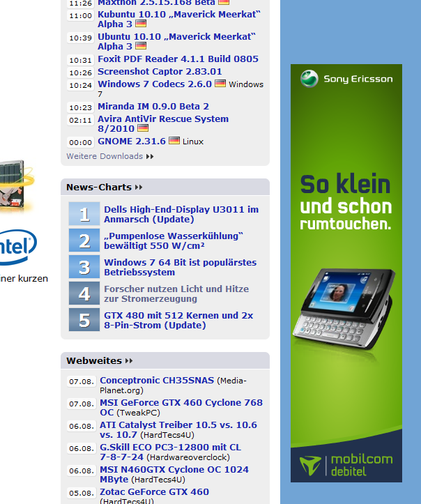This screenshot has width=421, height=504.
Task: Open GNOME 2.31.6 download link
Action: coord(132,141)
